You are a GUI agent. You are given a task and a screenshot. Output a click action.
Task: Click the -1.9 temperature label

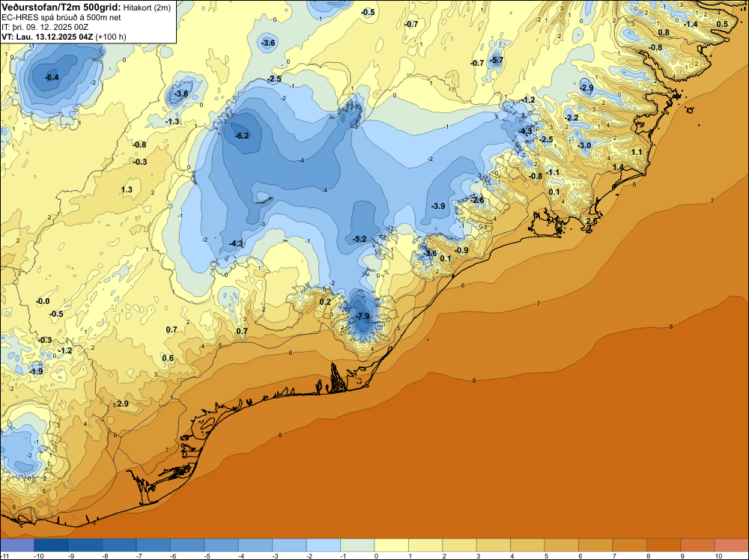tap(36, 371)
